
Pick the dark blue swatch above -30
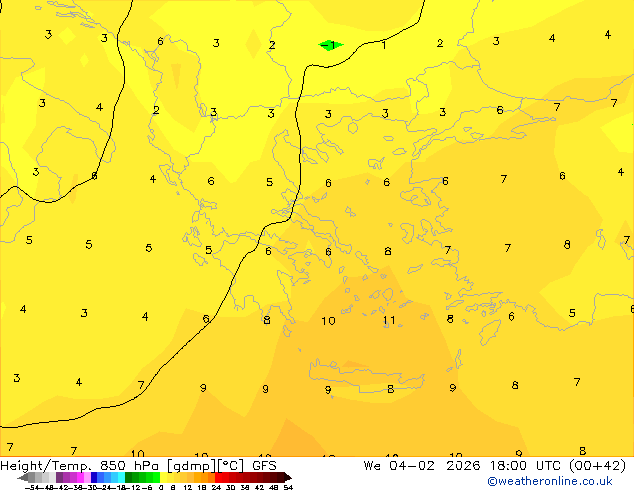[x=94, y=477]
